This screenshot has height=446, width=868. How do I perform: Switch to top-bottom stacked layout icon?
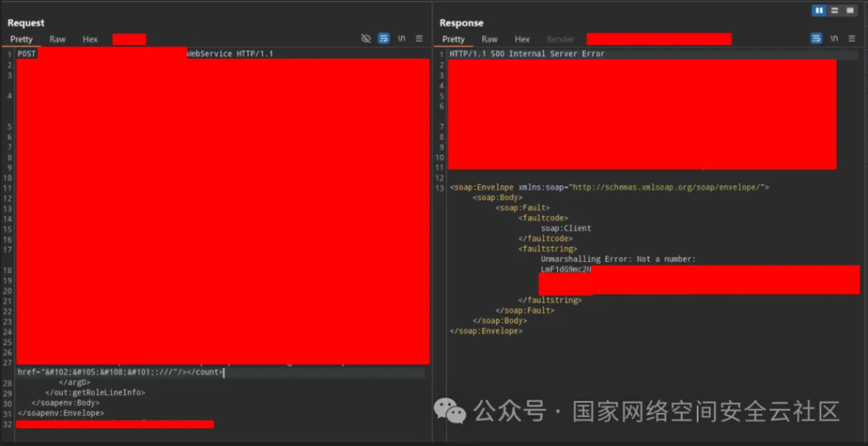(835, 10)
